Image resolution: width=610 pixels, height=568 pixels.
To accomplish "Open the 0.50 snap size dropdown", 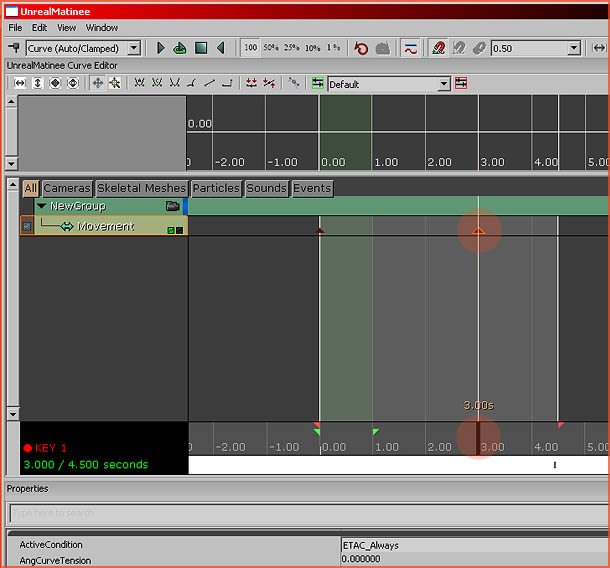I will pyautogui.click(x=573, y=48).
